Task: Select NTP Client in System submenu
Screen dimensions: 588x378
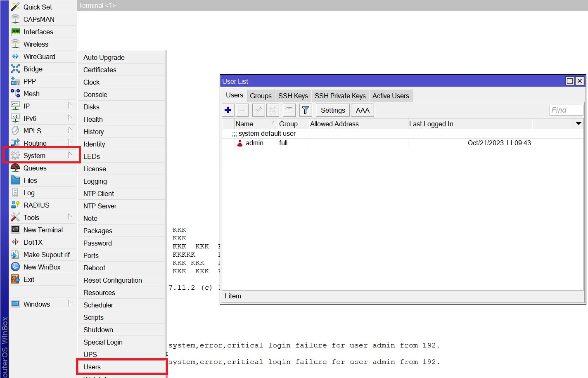Action: click(x=122, y=194)
